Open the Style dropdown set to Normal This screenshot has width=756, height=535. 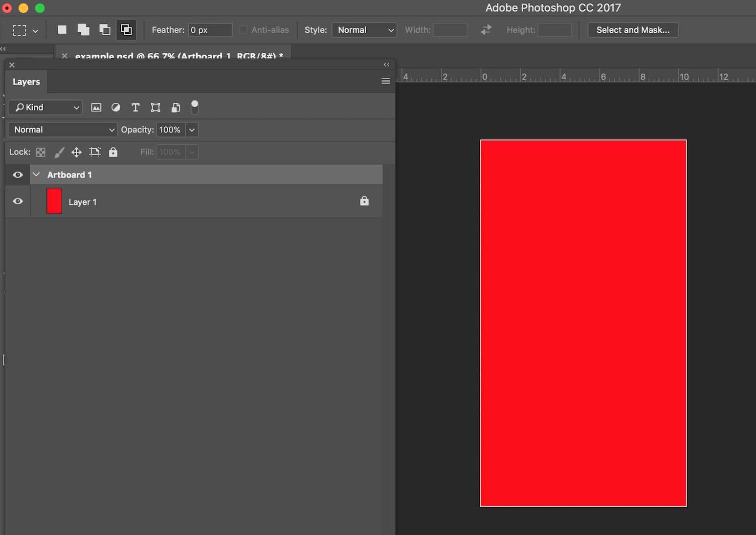pos(364,30)
